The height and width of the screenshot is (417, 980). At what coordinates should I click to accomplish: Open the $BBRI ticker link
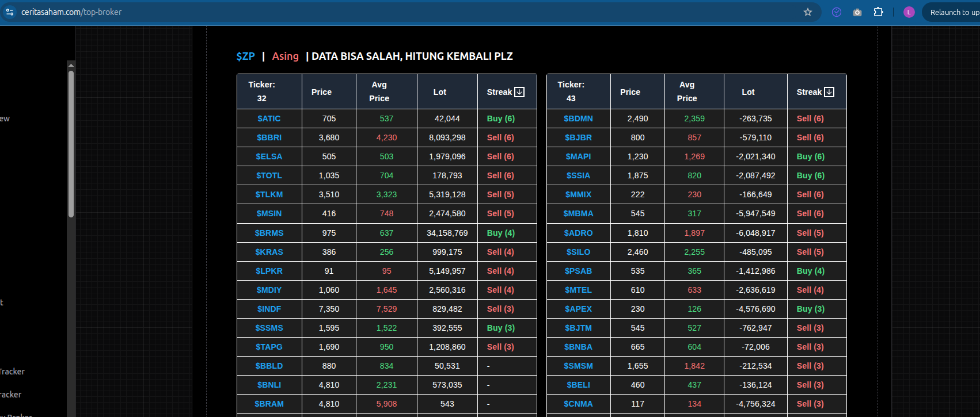click(x=269, y=137)
